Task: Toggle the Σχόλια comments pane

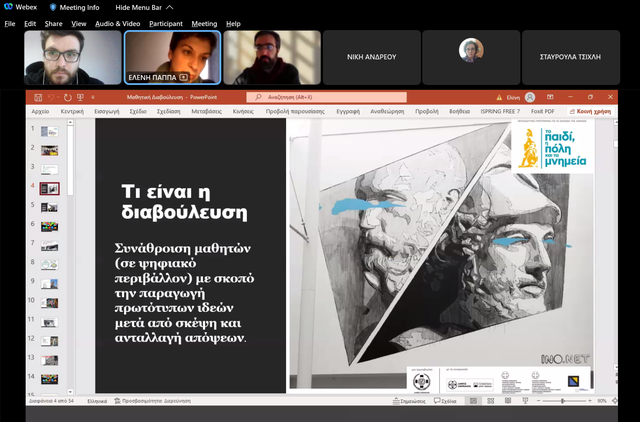Action: 445,401
